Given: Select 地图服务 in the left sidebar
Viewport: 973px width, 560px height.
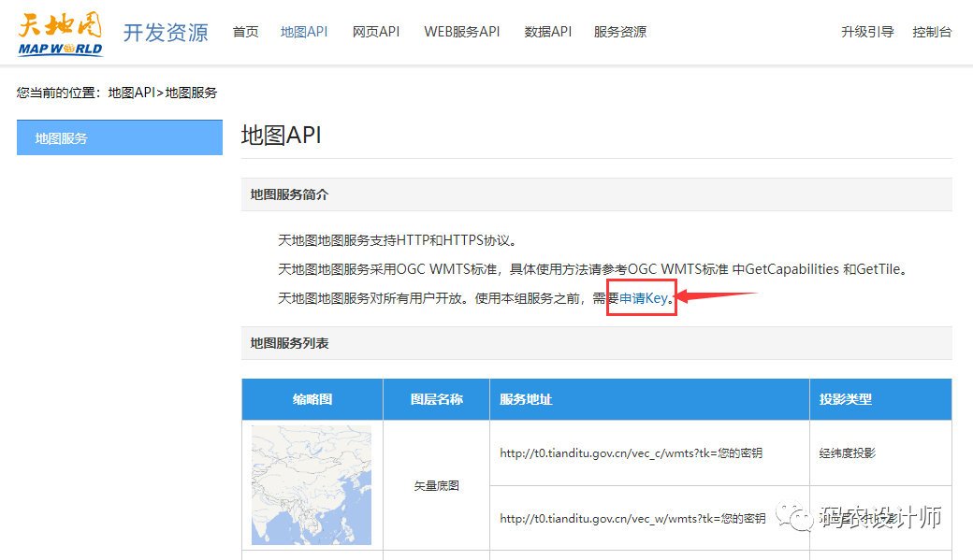Looking at the screenshot, I should [120, 137].
